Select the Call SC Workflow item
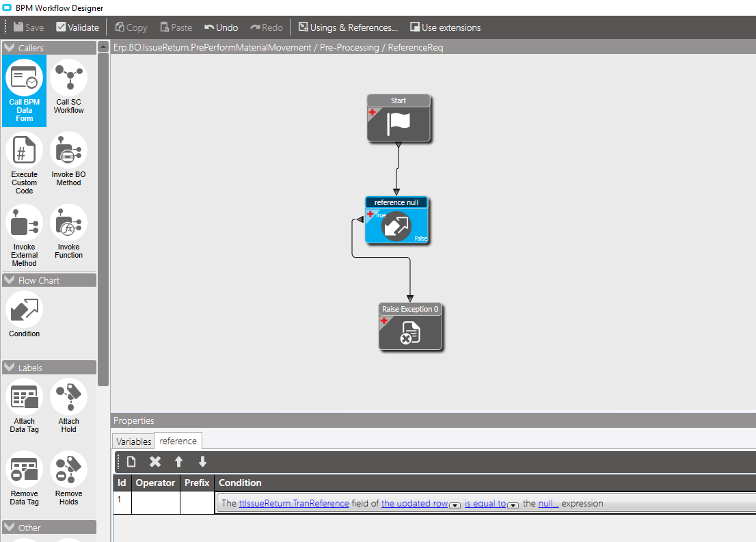The width and height of the screenshot is (756, 542). click(68, 87)
